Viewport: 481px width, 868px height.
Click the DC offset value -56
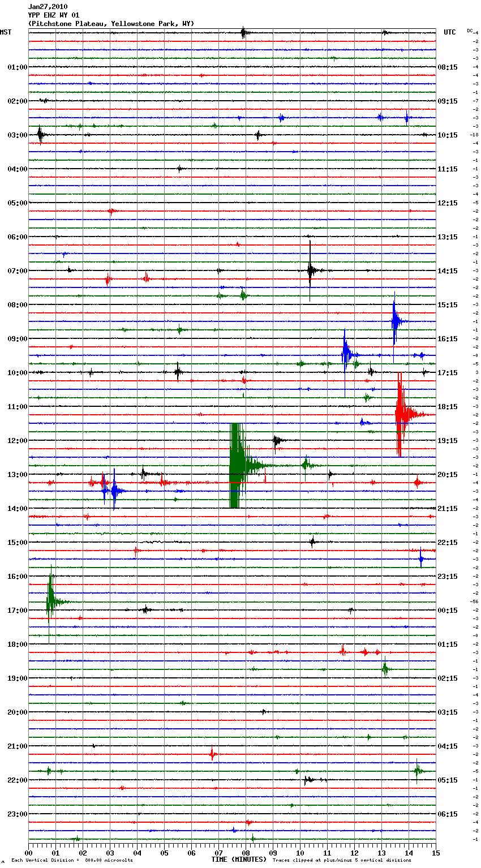coord(474,601)
